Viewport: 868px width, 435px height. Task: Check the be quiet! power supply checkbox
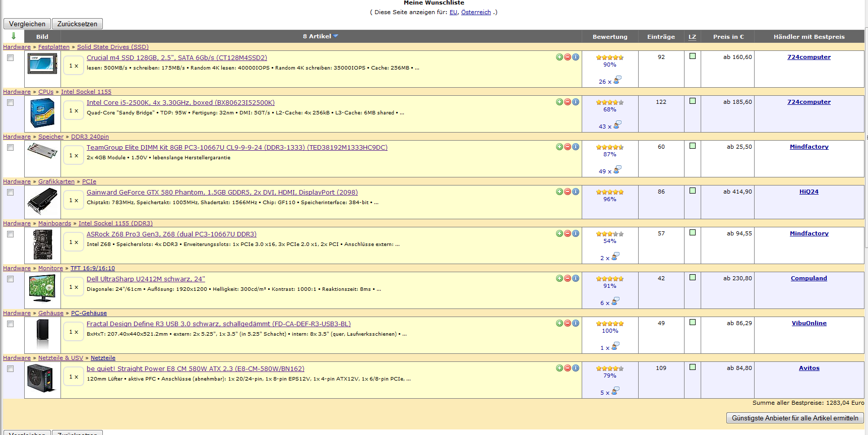[x=10, y=368]
